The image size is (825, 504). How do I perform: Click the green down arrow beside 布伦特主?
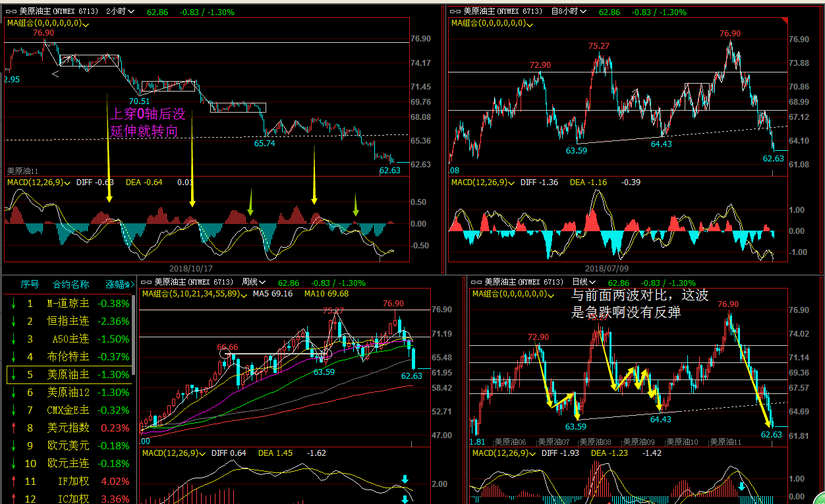pyautogui.click(x=13, y=356)
